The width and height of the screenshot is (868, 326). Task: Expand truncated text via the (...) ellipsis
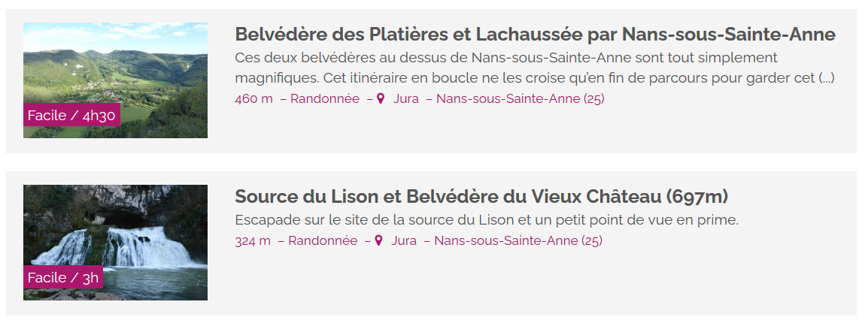(827, 78)
